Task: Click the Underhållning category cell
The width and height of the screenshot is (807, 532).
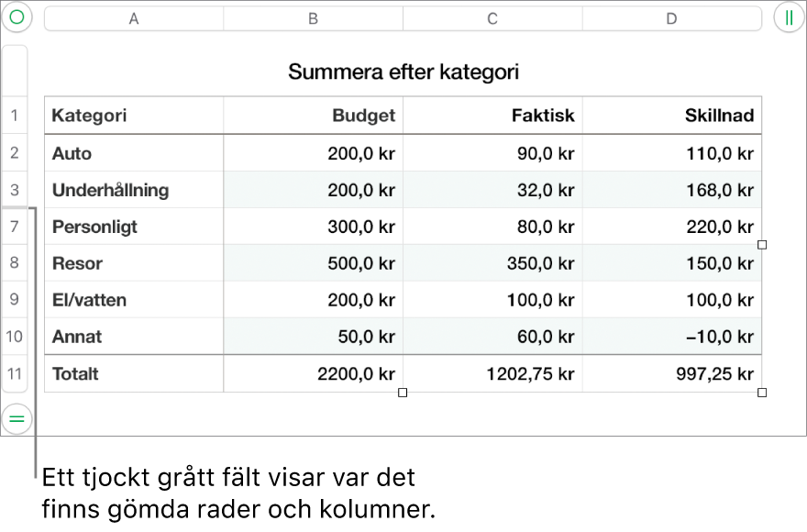Action: coord(134,190)
